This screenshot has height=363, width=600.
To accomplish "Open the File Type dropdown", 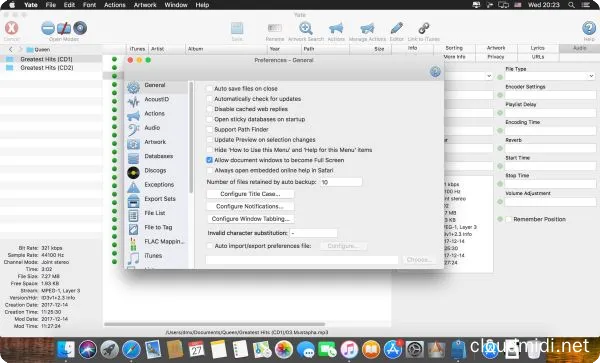I will 550,77.
